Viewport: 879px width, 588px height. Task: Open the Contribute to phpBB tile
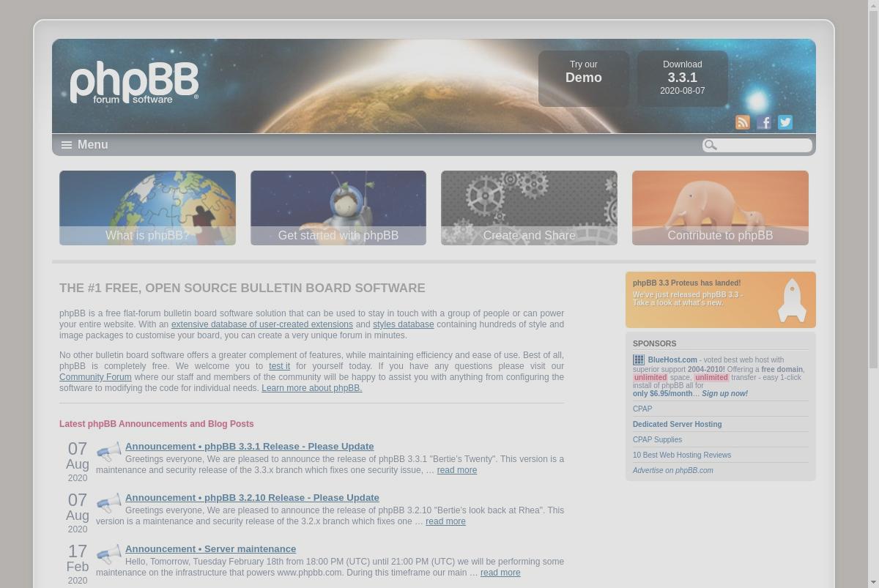pyautogui.click(x=720, y=208)
